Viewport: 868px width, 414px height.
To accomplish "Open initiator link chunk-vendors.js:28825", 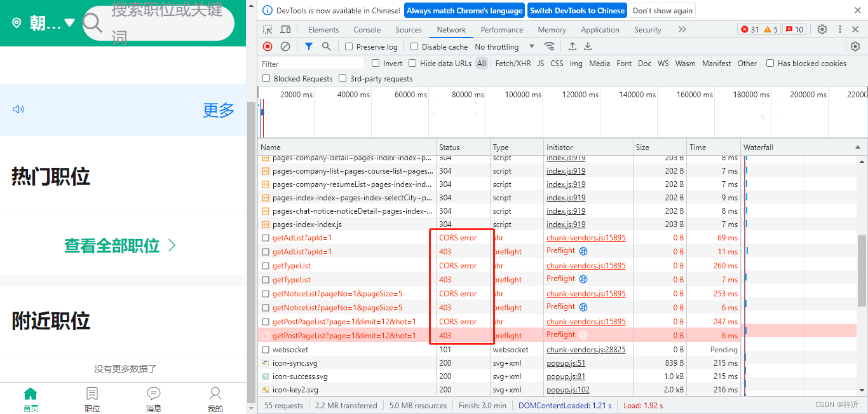I will (x=586, y=349).
